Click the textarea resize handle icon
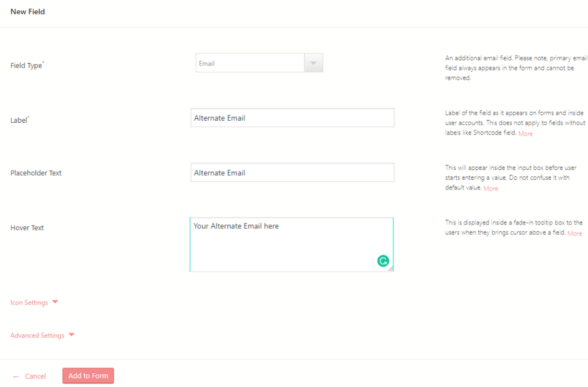 click(392, 269)
